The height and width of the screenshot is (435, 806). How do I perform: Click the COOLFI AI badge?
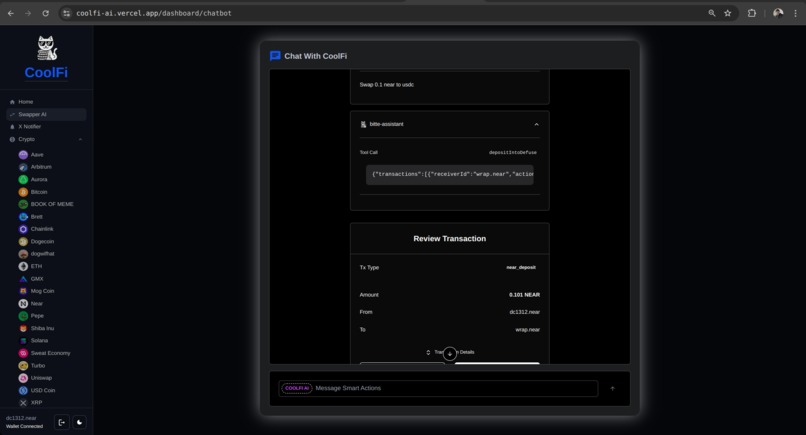coord(297,388)
